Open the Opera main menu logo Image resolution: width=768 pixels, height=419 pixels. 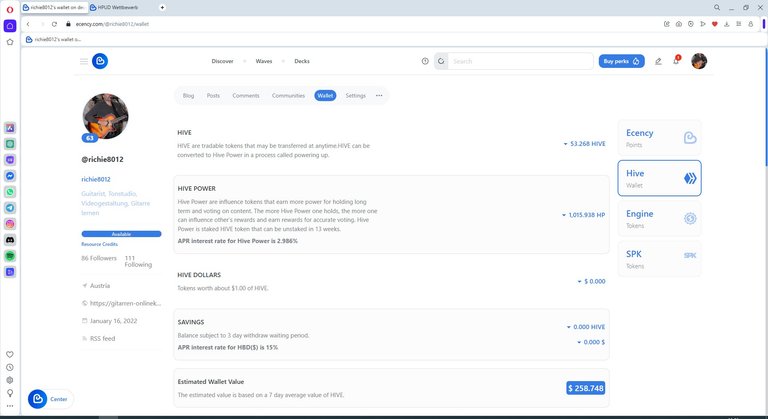click(x=10, y=9)
